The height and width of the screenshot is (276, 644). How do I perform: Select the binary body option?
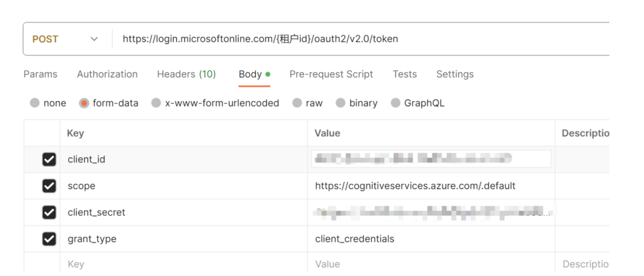tap(340, 103)
